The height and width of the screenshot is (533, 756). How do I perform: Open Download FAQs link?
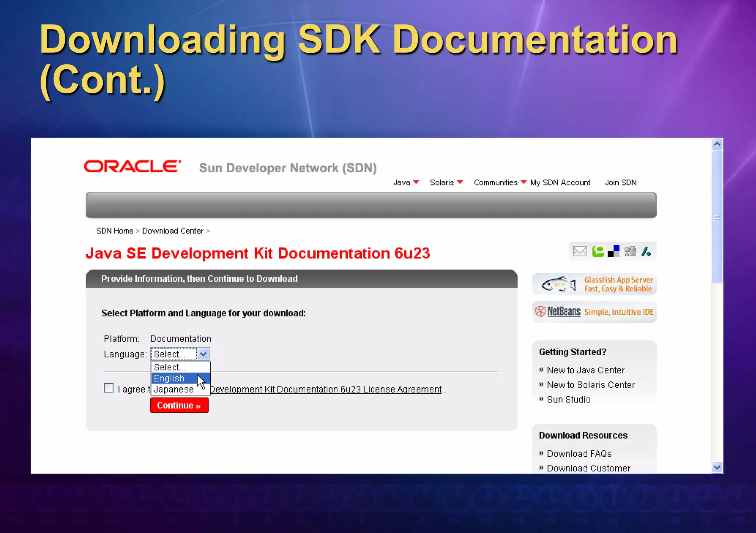pyautogui.click(x=579, y=454)
